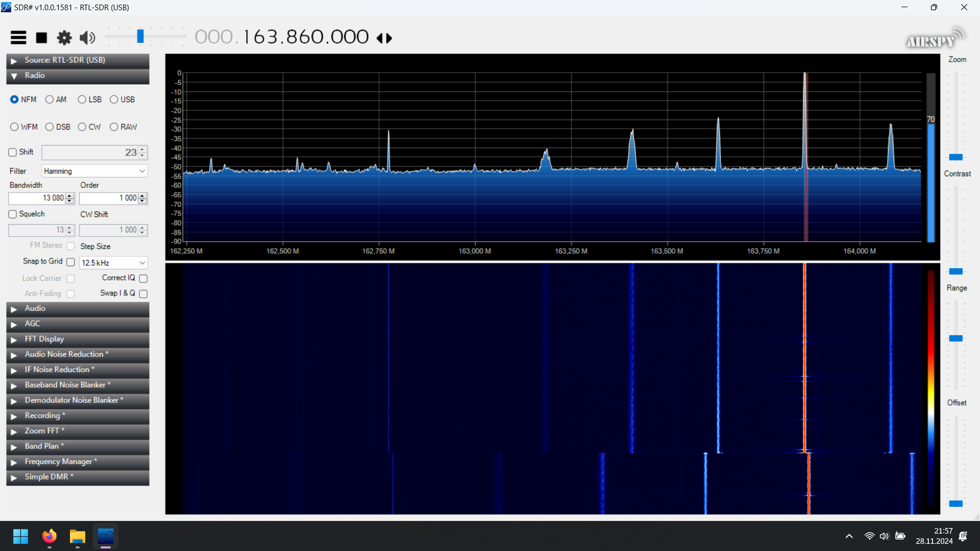Screen dimensions: 980x551
Task: Expand the Frequency Manager panel
Action: click(78, 462)
